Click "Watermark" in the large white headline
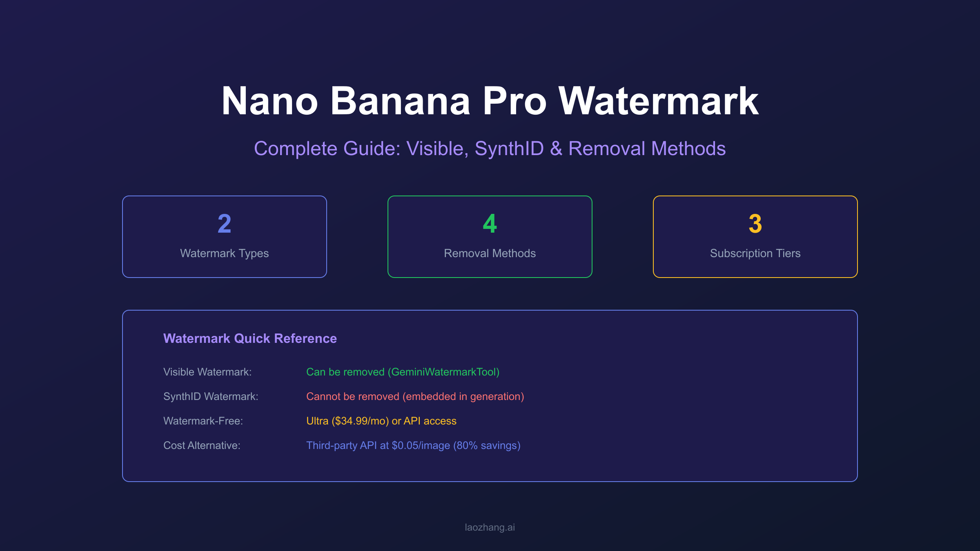The width and height of the screenshot is (980, 551). pyautogui.click(x=658, y=101)
